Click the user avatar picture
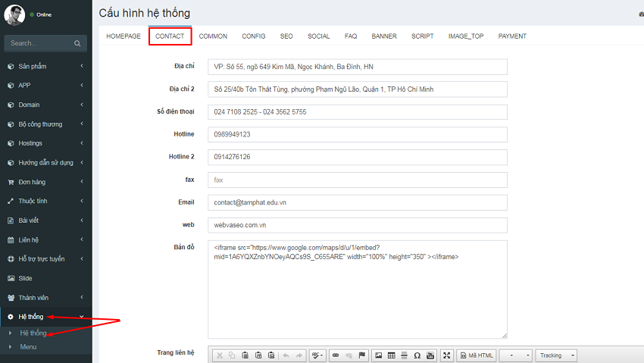 pos(14,15)
